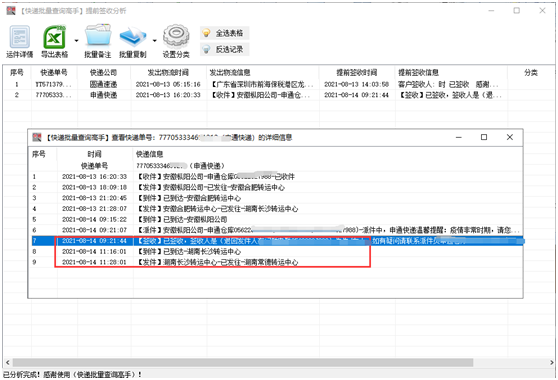This screenshot has width=558, height=380.
Task: Select detail row 2021-08-14 11:28:01 【发件】
Action: point(276,262)
